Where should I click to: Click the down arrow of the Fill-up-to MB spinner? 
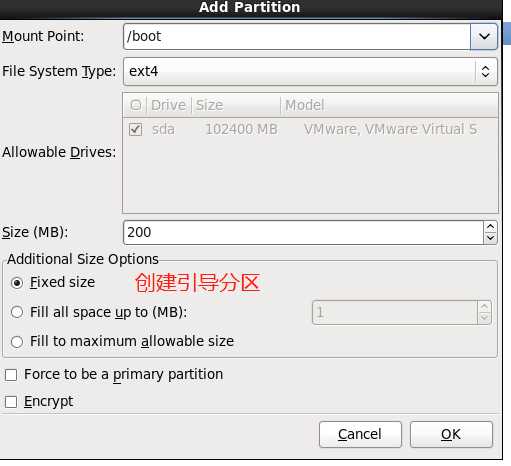[x=484, y=318]
